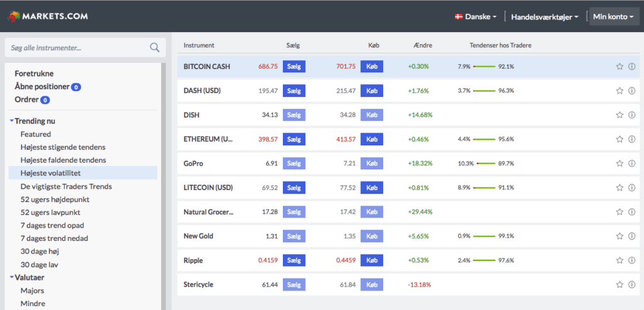
Task: Open info icon for DASH (USD)
Action: [x=631, y=91]
